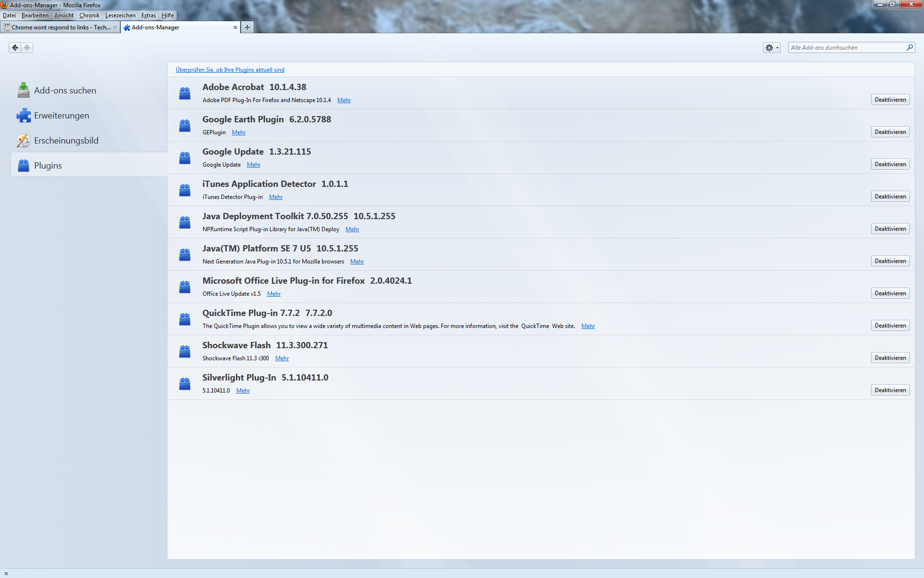The height and width of the screenshot is (578, 924).
Task: Click the forward navigation arrow
Action: click(27, 48)
